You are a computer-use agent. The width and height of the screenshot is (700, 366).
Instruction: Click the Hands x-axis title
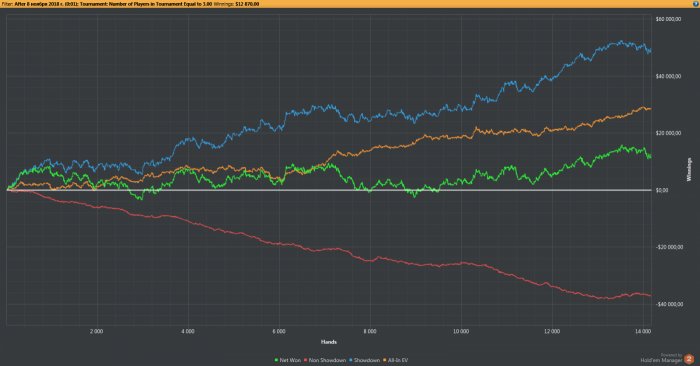pyautogui.click(x=329, y=342)
